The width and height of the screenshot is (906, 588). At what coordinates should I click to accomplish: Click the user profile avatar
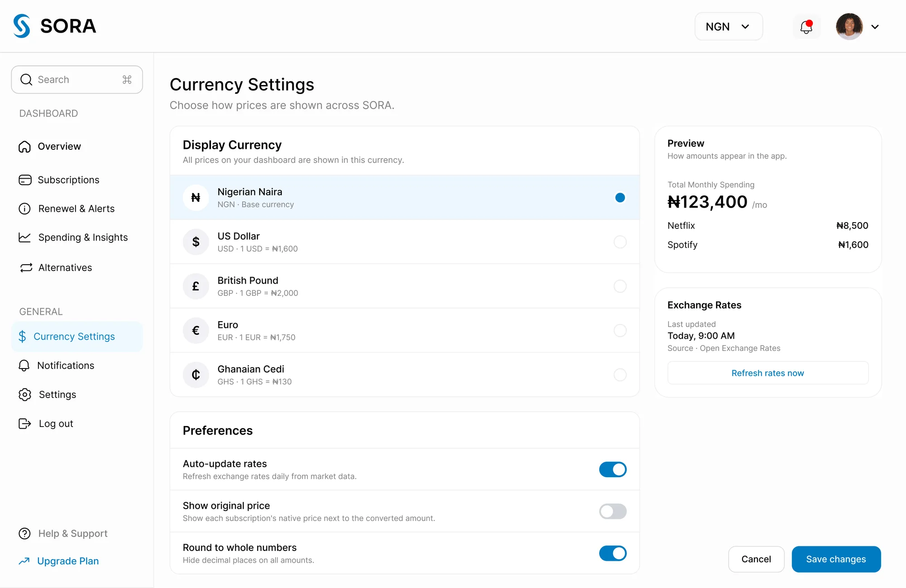click(849, 27)
